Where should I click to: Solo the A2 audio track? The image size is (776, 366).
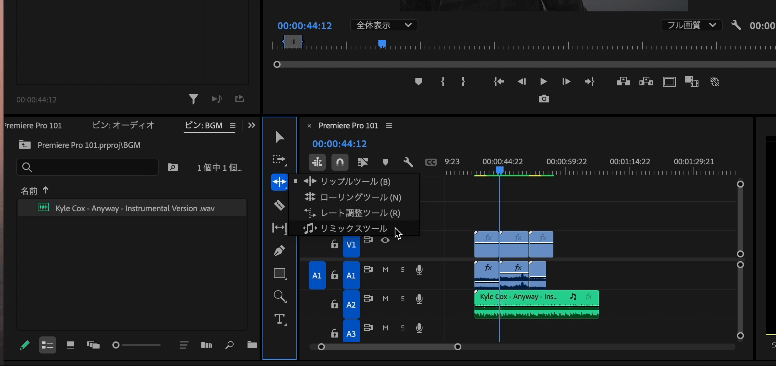[x=402, y=299]
